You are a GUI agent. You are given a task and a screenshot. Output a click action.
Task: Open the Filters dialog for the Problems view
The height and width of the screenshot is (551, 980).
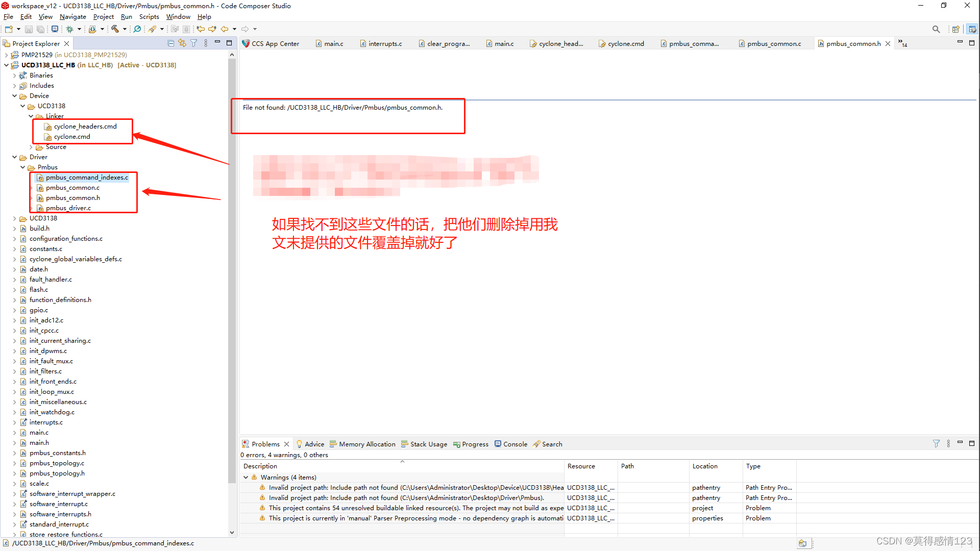(937, 443)
